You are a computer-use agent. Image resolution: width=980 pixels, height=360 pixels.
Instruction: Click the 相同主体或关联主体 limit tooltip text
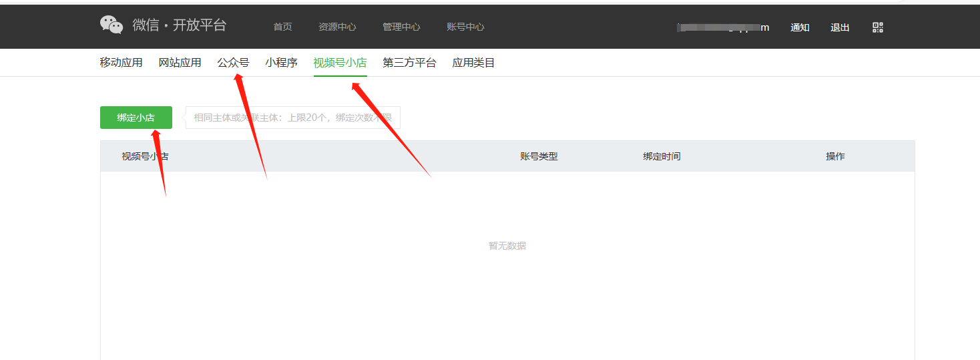tap(293, 118)
